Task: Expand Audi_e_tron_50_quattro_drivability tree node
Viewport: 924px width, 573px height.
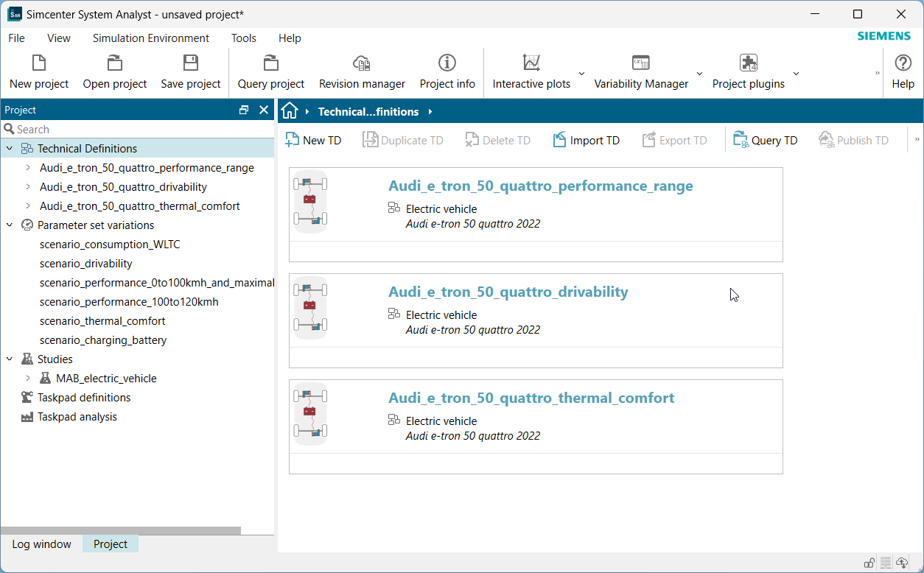Action: (x=28, y=187)
